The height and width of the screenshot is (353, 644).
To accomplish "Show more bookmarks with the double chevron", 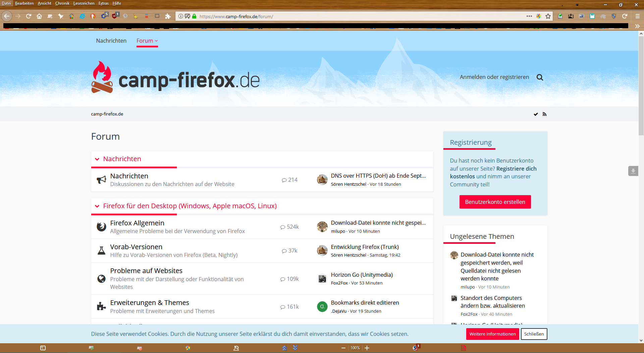I will click(637, 26).
